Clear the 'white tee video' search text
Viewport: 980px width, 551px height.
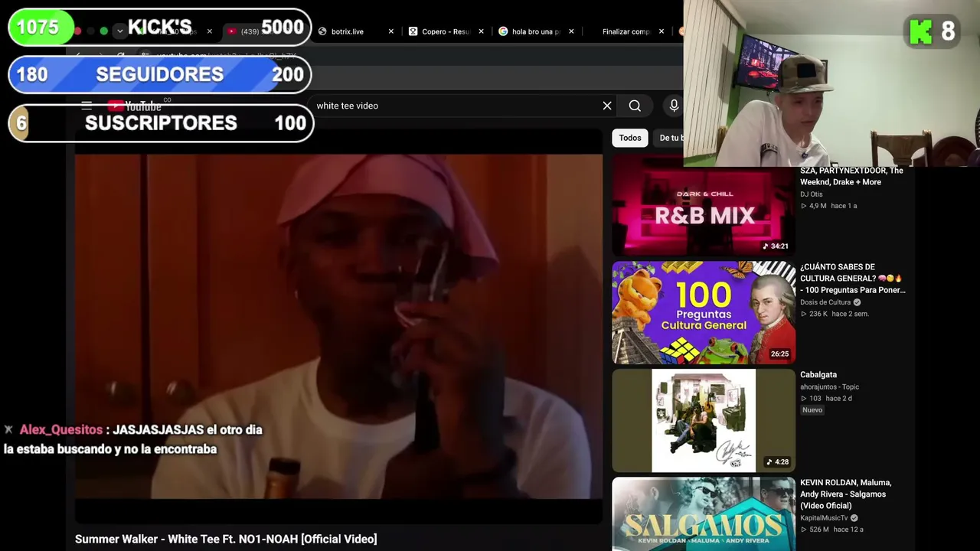tap(607, 106)
